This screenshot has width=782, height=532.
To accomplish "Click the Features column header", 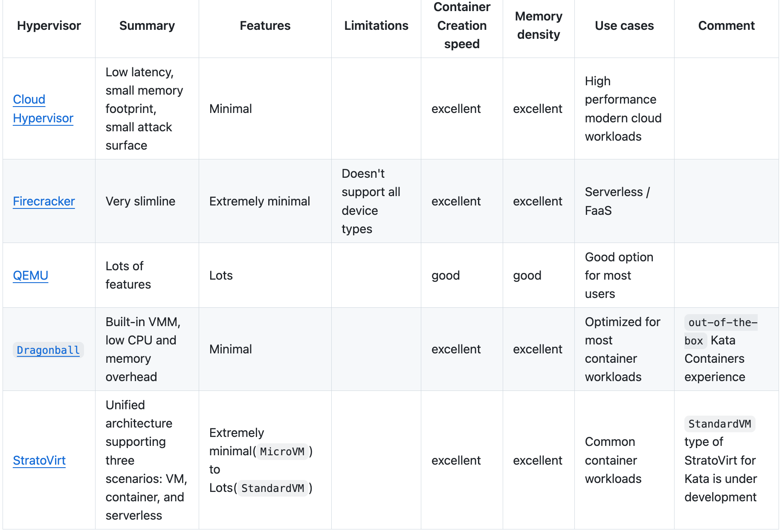I will point(265,26).
